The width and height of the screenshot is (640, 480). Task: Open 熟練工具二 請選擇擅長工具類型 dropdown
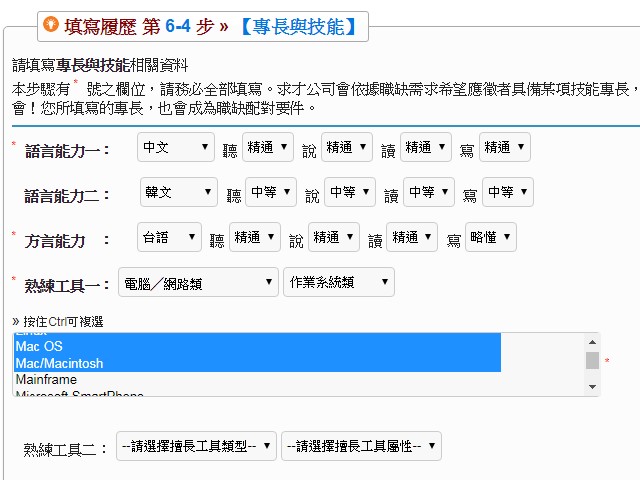tap(196, 445)
